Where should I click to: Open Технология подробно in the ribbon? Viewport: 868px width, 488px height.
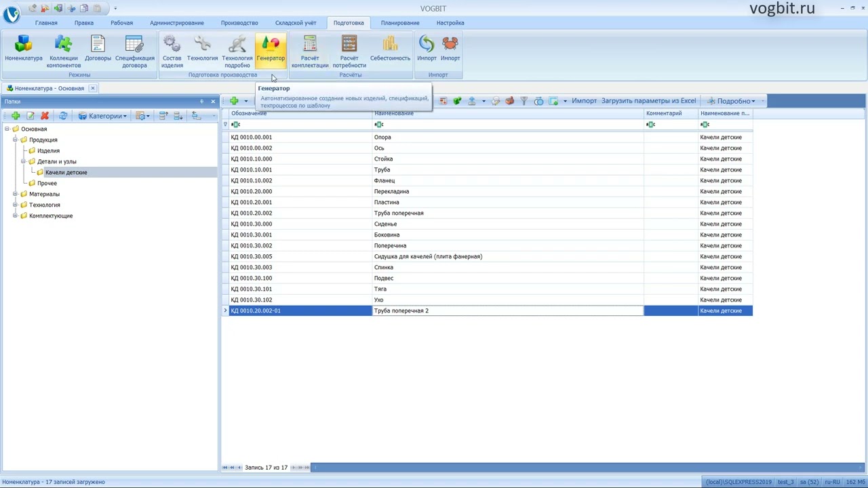237,52
